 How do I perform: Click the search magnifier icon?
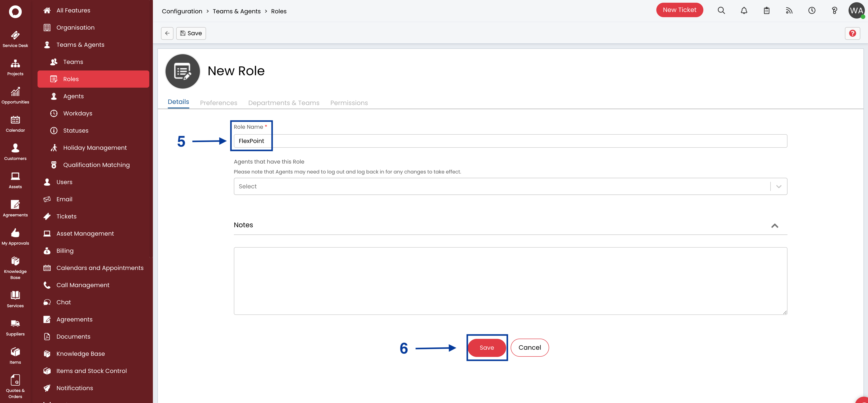tap(721, 10)
